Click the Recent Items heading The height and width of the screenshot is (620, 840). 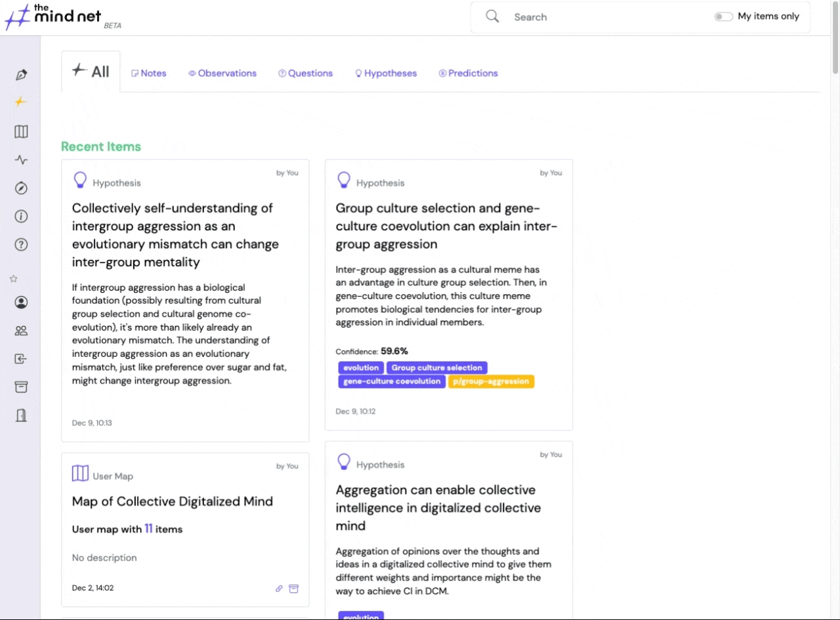[x=101, y=146]
